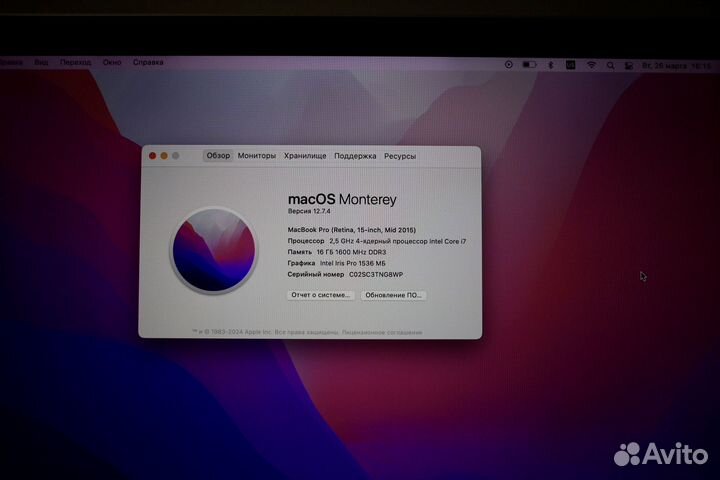Open the Окно menu
Screen dimensions: 720x480
pyautogui.click(x=112, y=62)
